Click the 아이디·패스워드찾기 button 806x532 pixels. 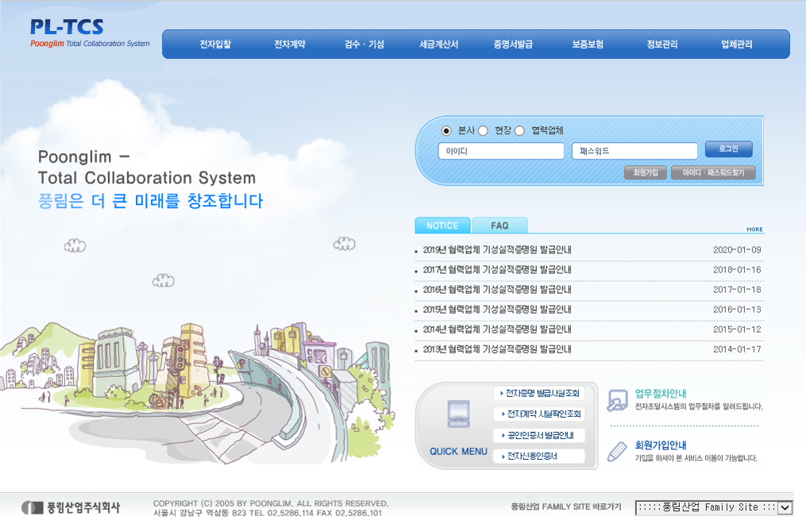coord(713,173)
